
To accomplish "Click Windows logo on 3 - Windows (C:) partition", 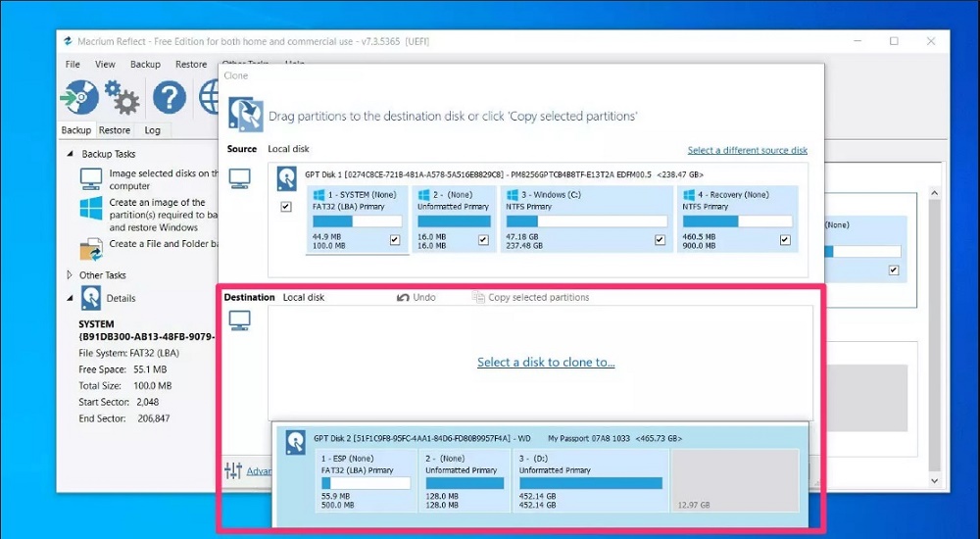I will [x=514, y=195].
